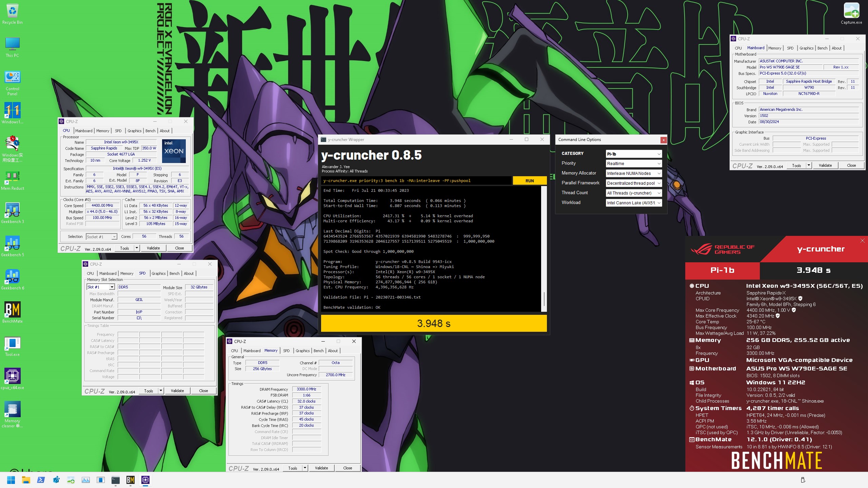The image size is (868, 488).
Task: Click the Module Size 32 GBytes field
Action: click(x=199, y=287)
